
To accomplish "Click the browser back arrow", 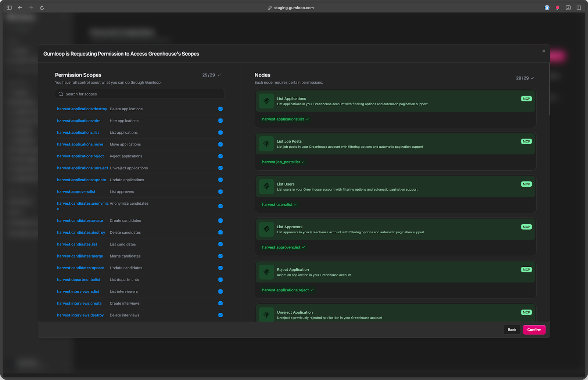I will tap(20, 8).
